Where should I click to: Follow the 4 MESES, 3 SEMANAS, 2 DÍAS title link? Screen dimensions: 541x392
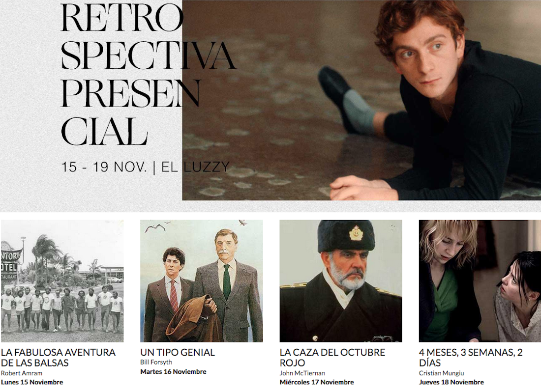[471, 358]
